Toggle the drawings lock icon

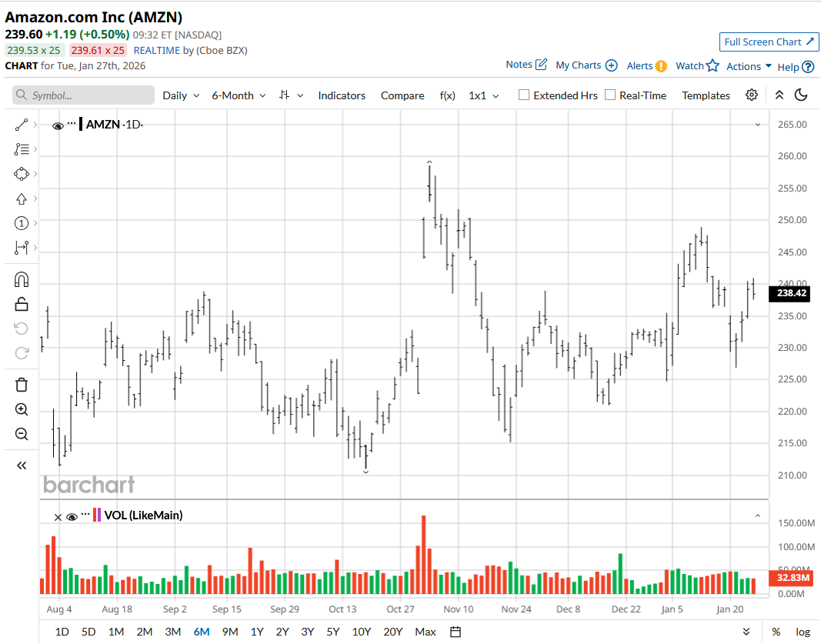[22, 304]
